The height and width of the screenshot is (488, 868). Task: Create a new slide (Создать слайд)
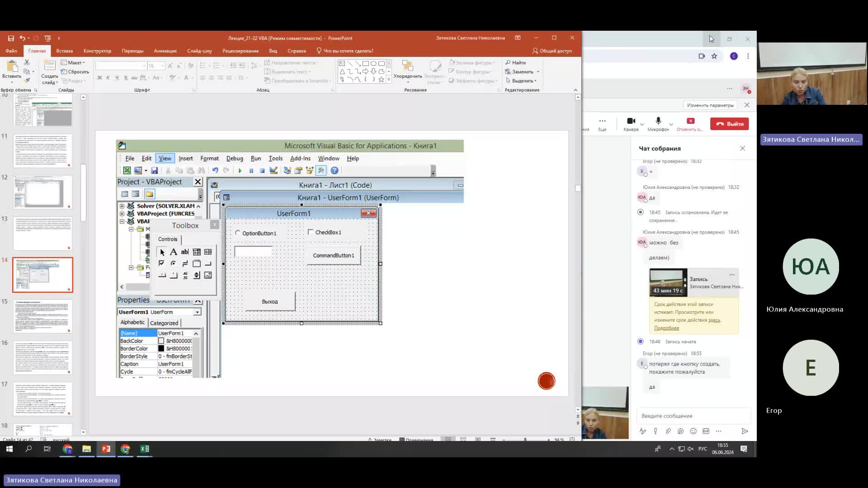(x=50, y=72)
